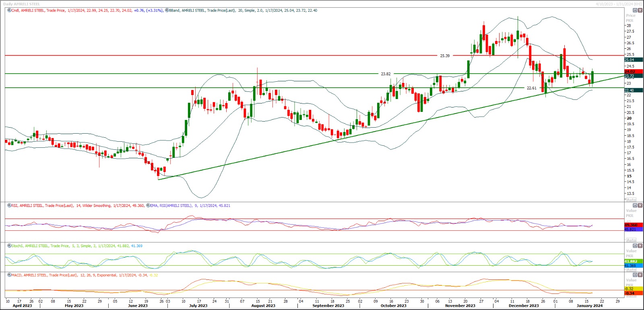This screenshot has width=644, height=310.
Task: Select the 25.39 red resistance line label
Action: (x=445, y=56)
